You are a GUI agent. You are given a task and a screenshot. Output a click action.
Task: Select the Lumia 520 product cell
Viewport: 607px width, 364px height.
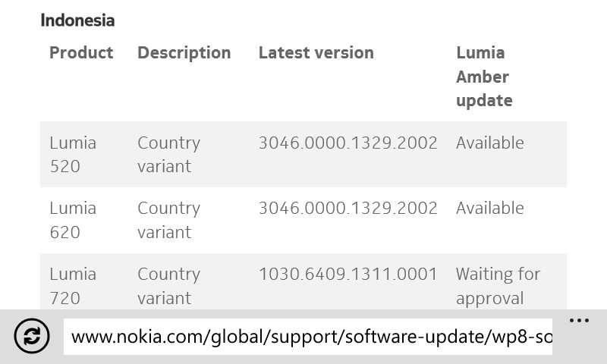[73, 154]
